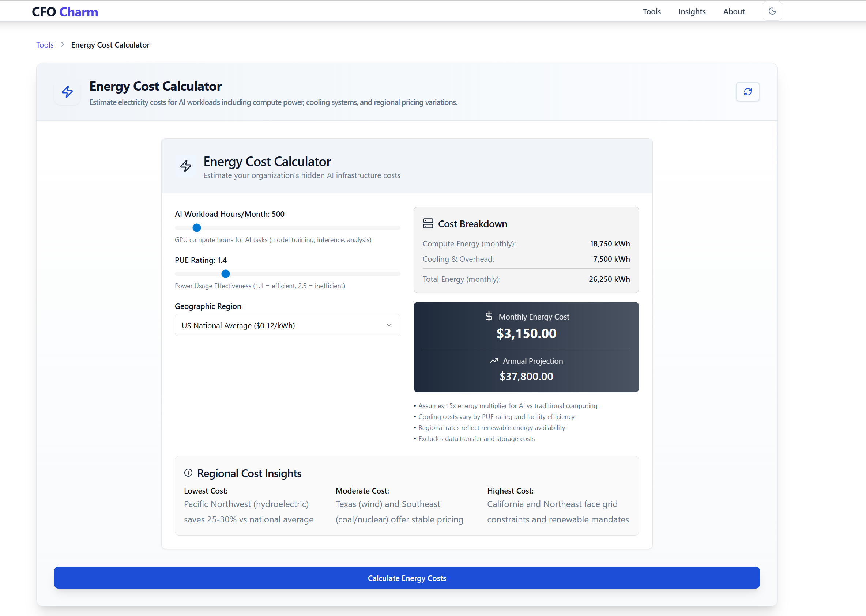Click the breadcrumb chevron separator icon
The image size is (866, 616).
63,45
